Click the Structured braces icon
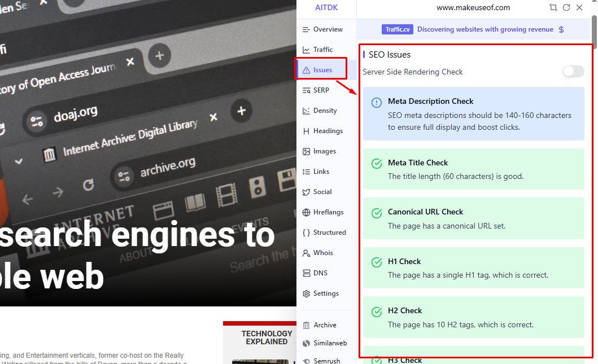The image size is (598, 364). [x=306, y=233]
